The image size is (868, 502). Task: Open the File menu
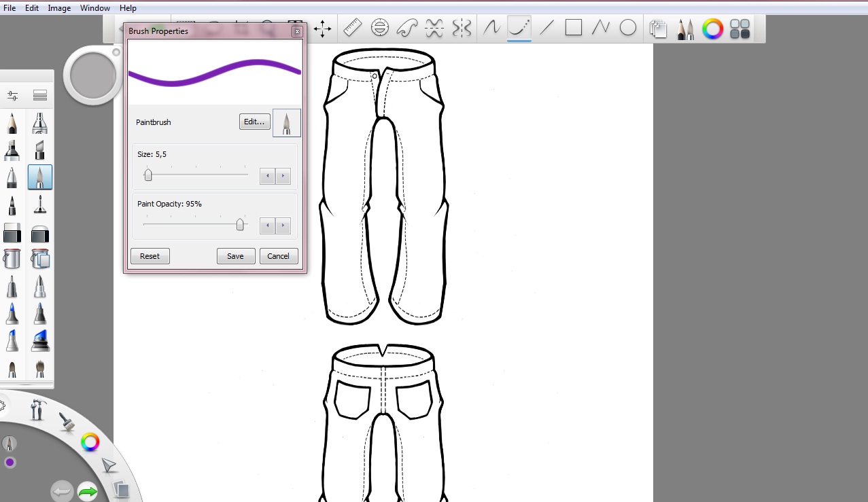click(x=10, y=8)
